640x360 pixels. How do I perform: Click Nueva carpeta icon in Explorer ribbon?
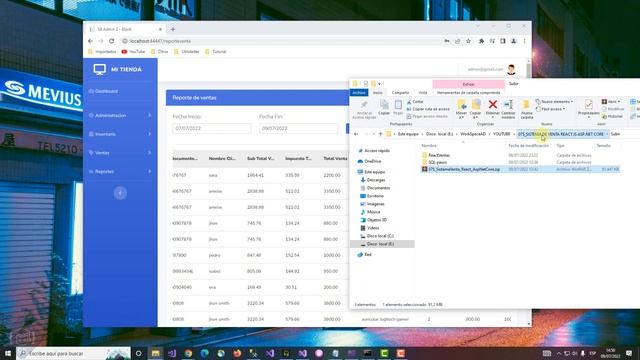point(527,104)
